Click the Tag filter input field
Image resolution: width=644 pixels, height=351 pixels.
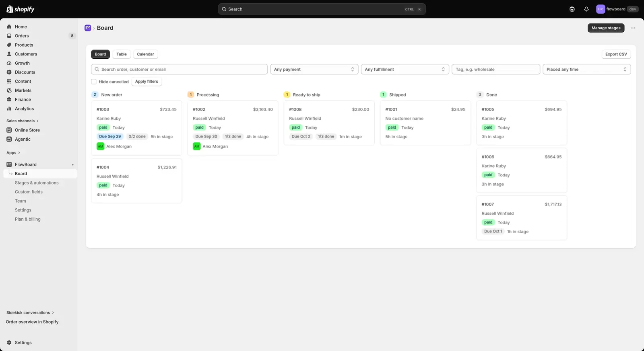pos(495,69)
